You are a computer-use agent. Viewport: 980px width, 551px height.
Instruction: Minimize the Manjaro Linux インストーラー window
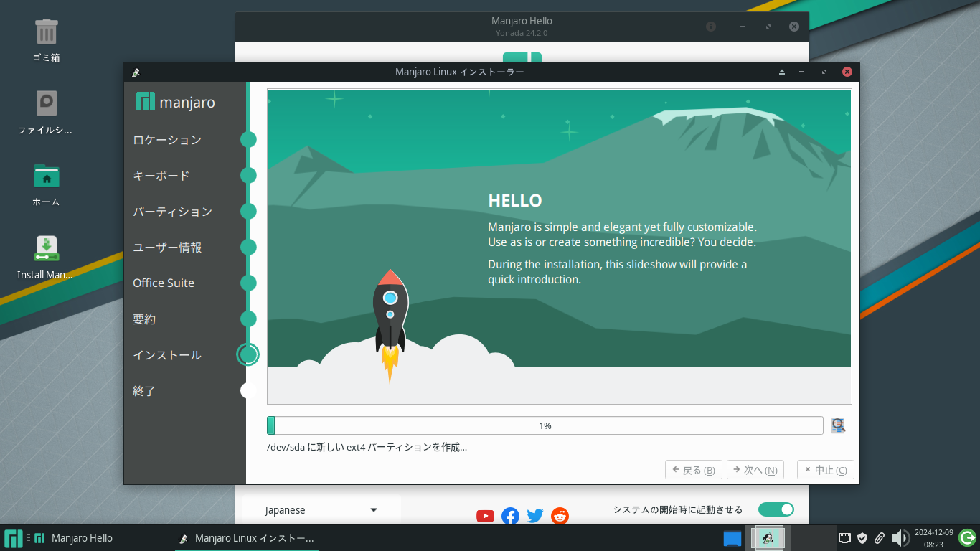pos(801,72)
